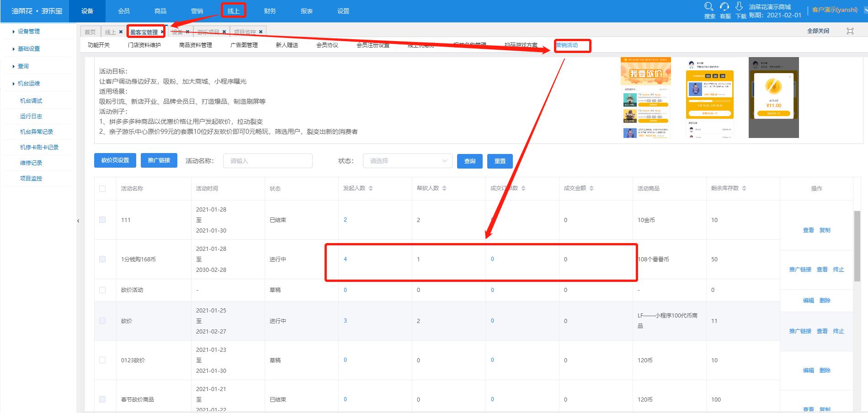
Task: Open 运行日志 in the sidebar
Action: [x=31, y=116]
